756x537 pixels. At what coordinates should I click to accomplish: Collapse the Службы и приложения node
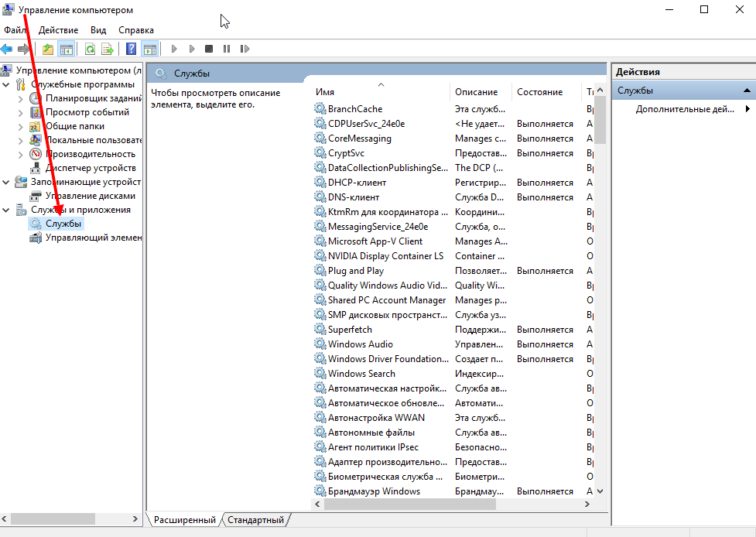5,210
